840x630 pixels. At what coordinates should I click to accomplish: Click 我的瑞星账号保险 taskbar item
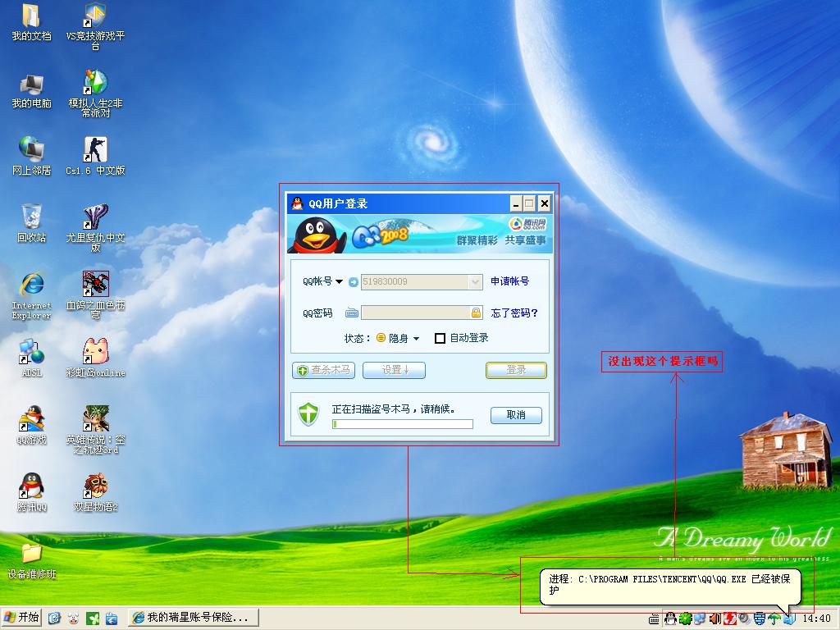194,618
